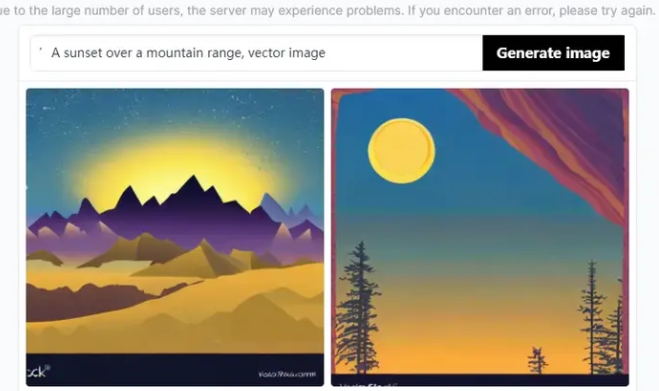The height and width of the screenshot is (391, 659).
Task: Click the pine trees at right image edge
Action: 602,320
